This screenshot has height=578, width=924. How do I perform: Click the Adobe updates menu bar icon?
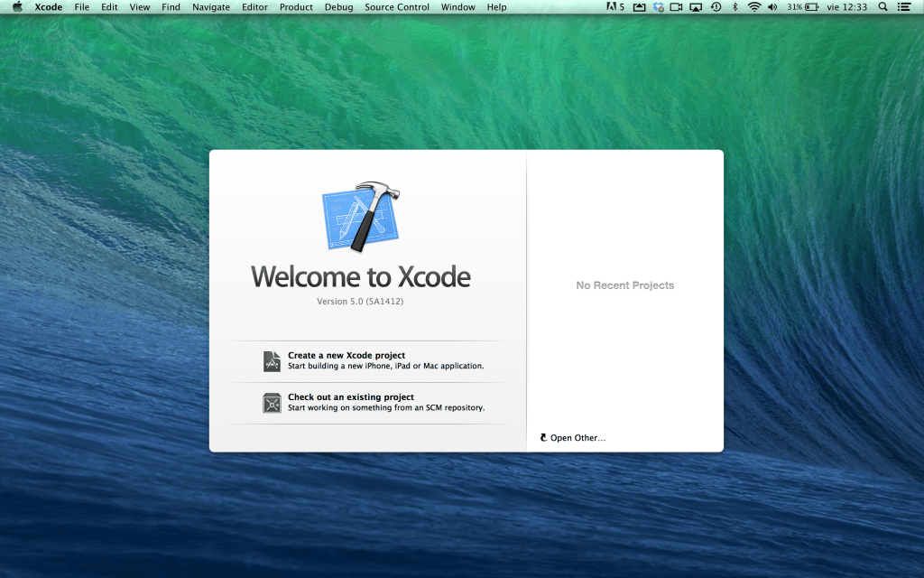[x=615, y=7]
